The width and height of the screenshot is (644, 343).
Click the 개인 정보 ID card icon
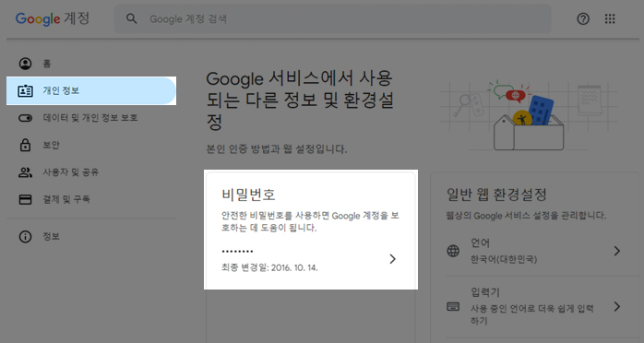26,90
